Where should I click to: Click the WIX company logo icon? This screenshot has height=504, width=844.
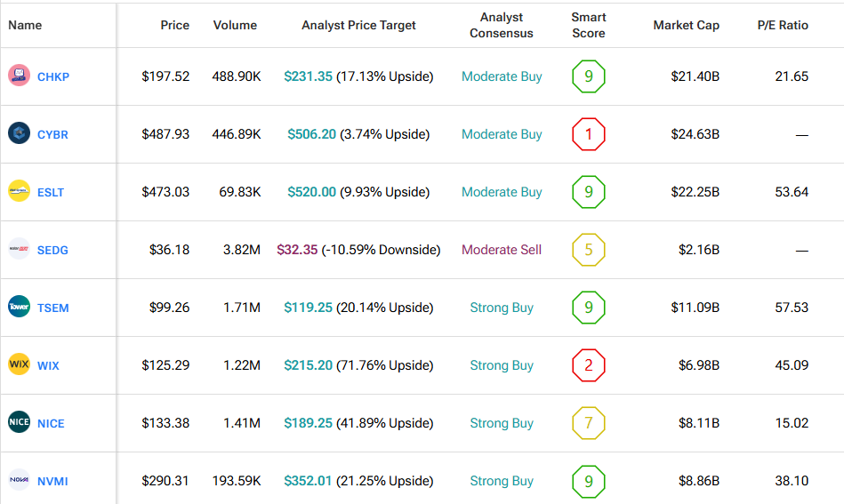[19, 365]
